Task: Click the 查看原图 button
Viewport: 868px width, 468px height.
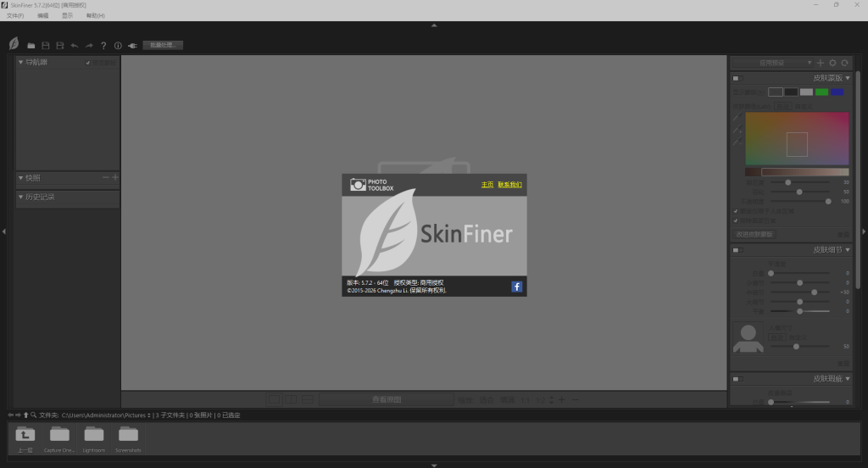Action: [387, 399]
